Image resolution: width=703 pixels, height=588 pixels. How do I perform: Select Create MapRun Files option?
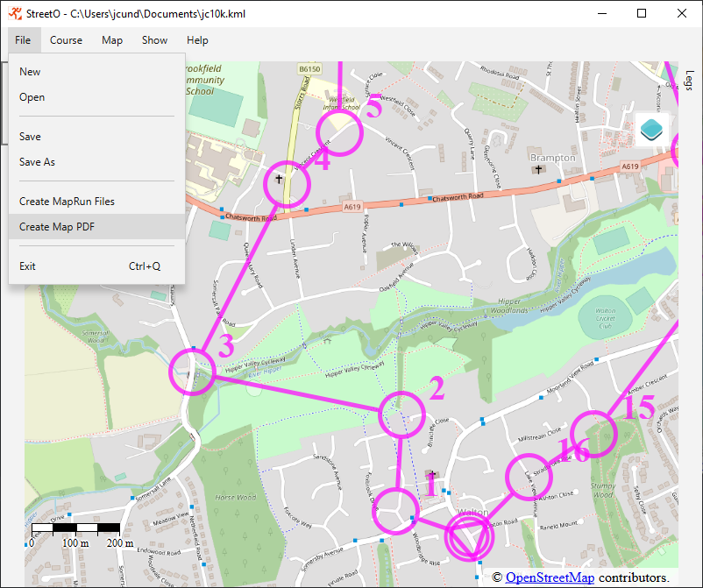67,202
